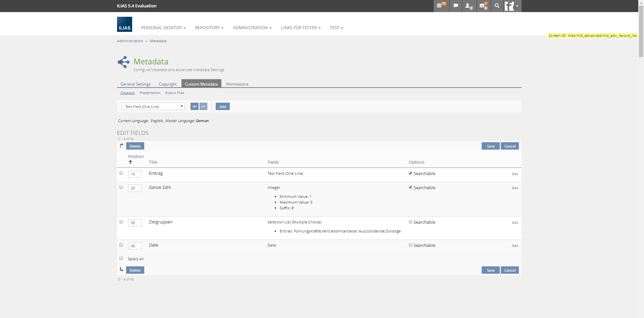
Task: Click the Metadata share icon beside title
Action: pos(123,62)
